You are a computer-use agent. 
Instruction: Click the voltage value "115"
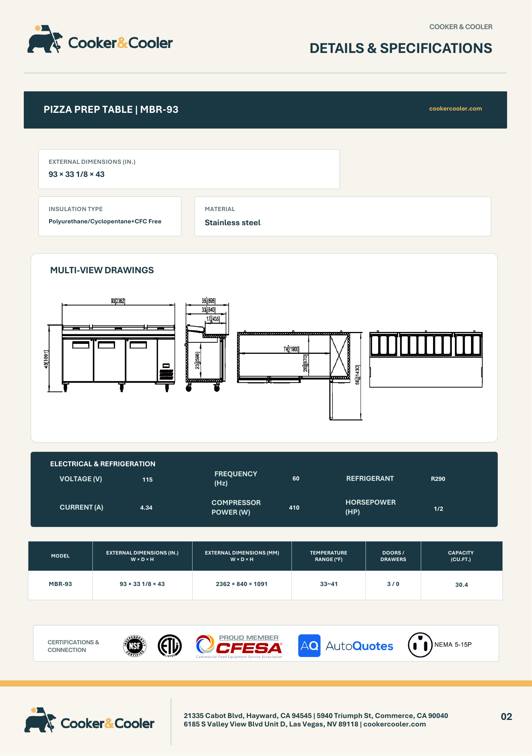pos(147,480)
